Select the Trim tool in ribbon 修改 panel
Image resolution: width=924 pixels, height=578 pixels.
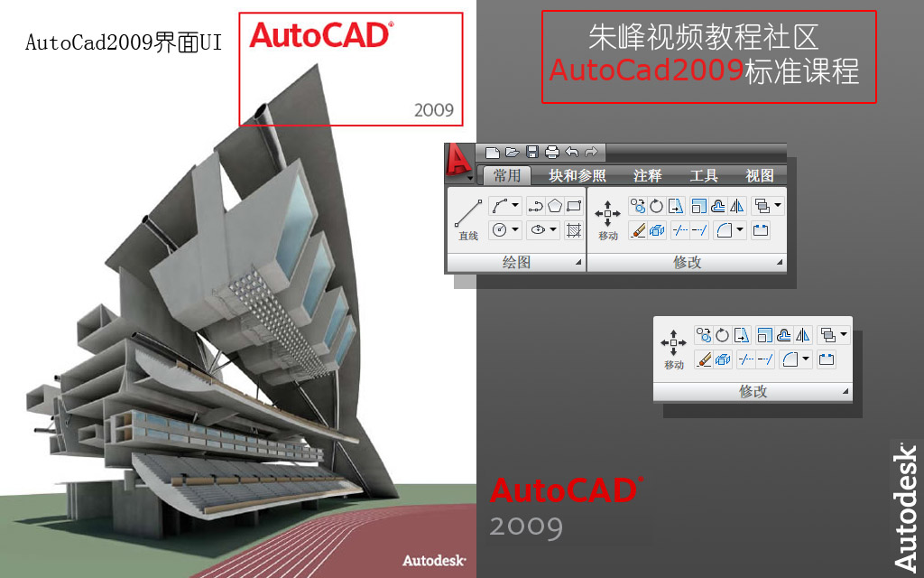(680, 230)
